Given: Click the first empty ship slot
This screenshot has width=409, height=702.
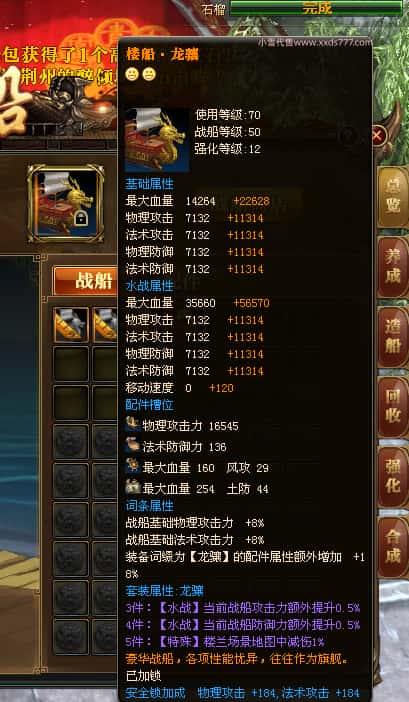Looking at the screenshot, I should [x=71, y=364].
